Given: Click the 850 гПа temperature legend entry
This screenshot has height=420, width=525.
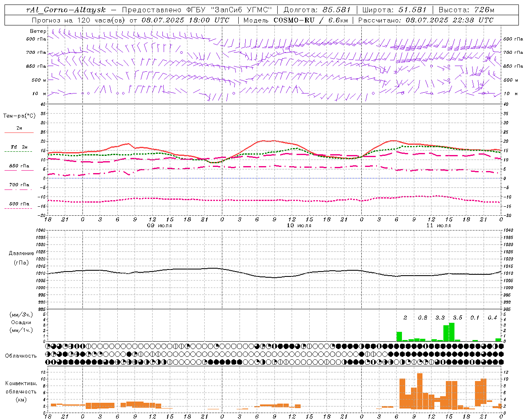Looking at the screenshot, I should tap(19, 166).
